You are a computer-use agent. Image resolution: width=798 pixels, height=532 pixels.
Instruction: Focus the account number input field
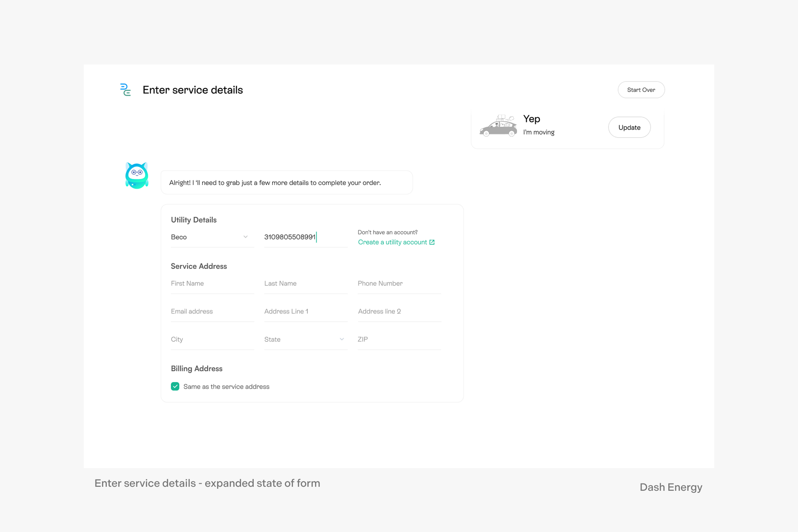click(305, 237)
